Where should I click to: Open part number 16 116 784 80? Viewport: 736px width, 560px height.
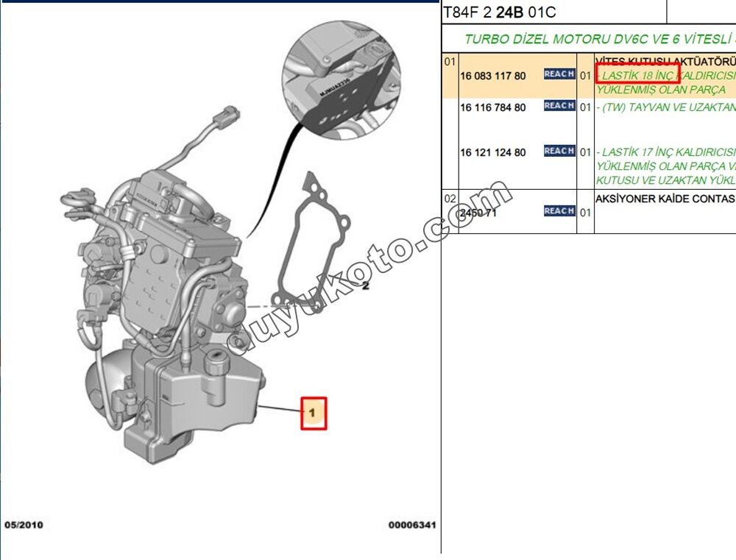pos(492,107)
